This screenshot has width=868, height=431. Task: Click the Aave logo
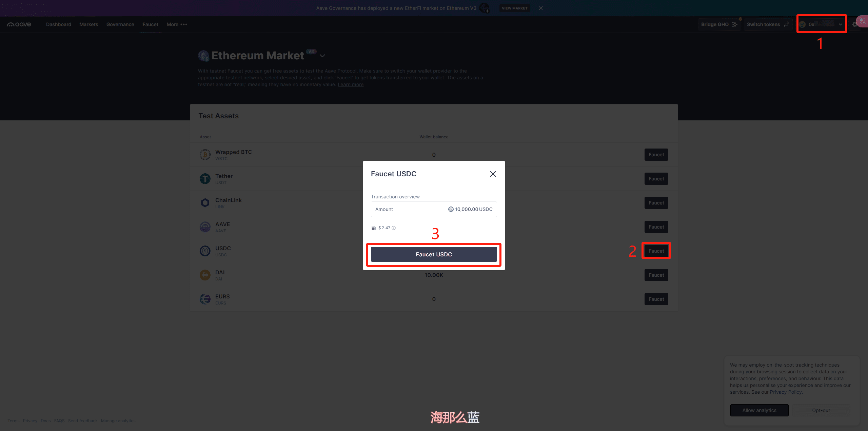click(19, 24)
